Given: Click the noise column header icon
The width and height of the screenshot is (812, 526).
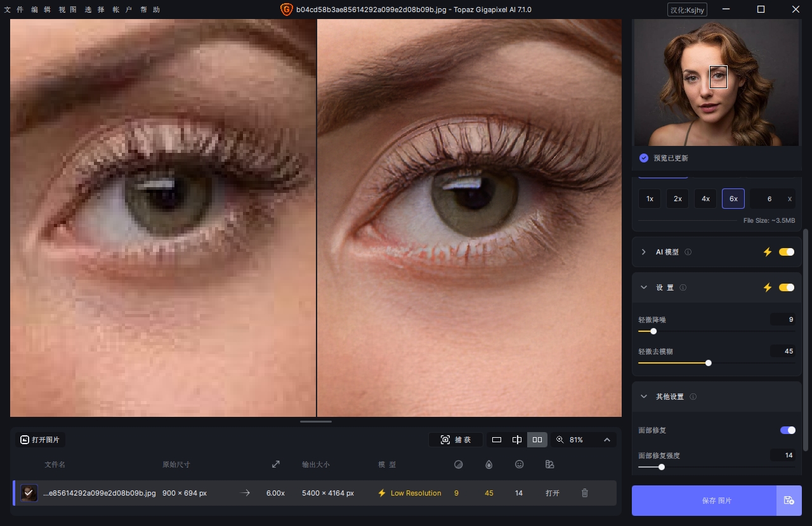Looking at the screenshot, I should pyautogui.click(x=458, y=464).
